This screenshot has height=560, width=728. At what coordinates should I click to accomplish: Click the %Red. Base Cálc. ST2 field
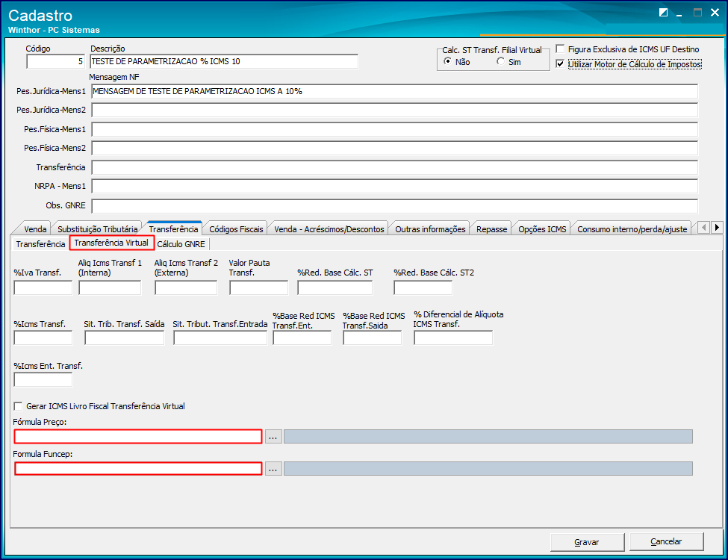point(423,288)
